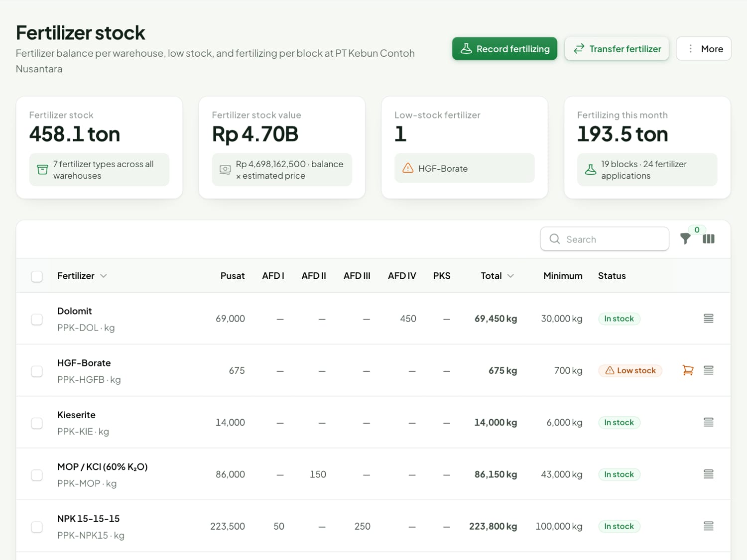The width and height of the screenshot is (747, 560).
Task: Click the Dolomit fertilizer name
Action: [x=75, y=311]
